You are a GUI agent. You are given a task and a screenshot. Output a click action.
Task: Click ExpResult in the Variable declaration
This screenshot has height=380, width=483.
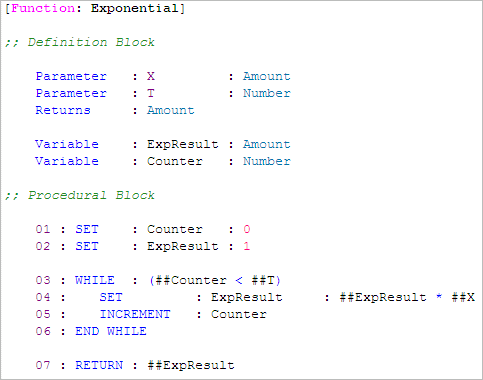pos(183,145)
